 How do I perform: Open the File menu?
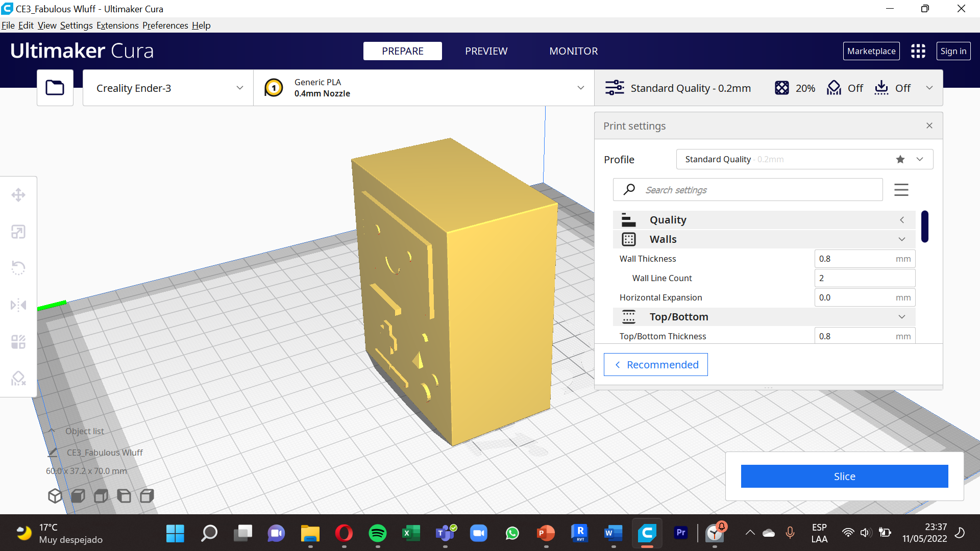click(x=8, y=26)
